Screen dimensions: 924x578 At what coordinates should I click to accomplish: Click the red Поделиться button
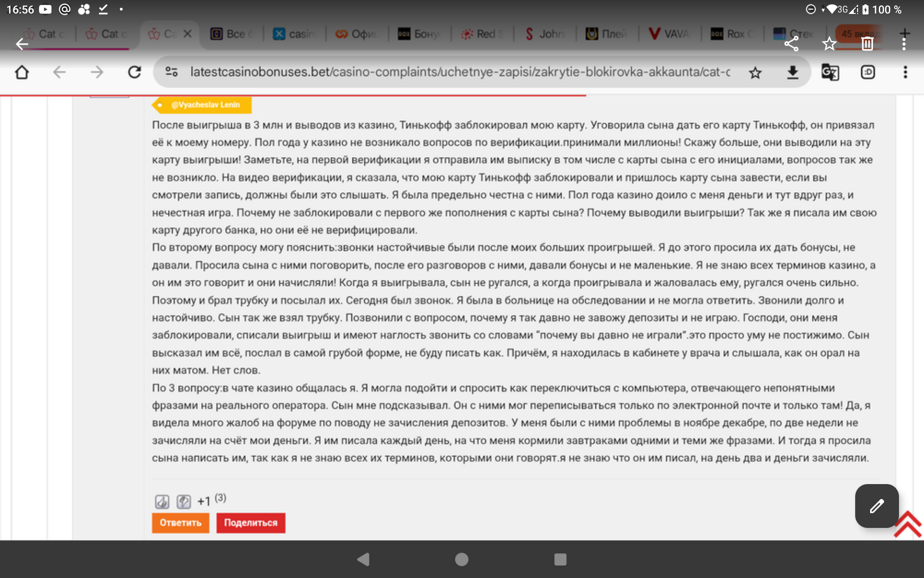[x=251, y=523]
